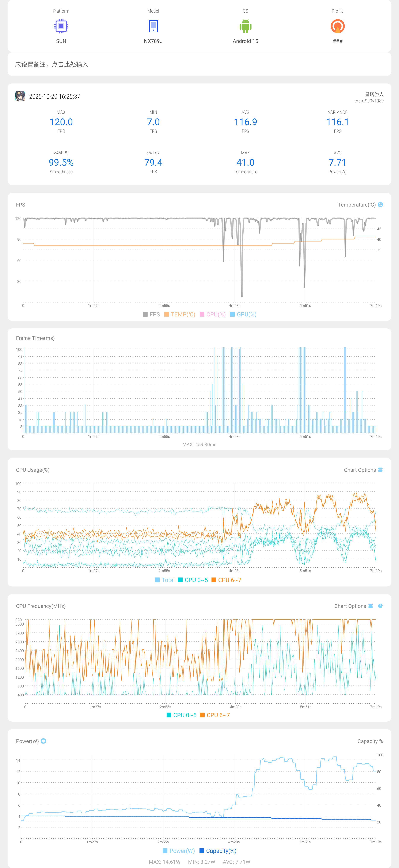Hide CPU 0~5 in the CPU Usage legend
This screenshot has height=868, width=399.
[193, 580]
